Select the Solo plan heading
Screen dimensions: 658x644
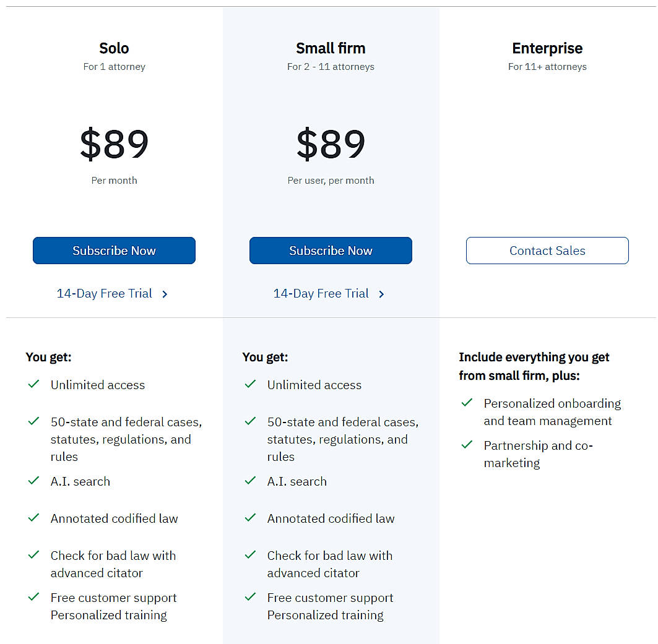pyautogui.click(x=114, y=48)
